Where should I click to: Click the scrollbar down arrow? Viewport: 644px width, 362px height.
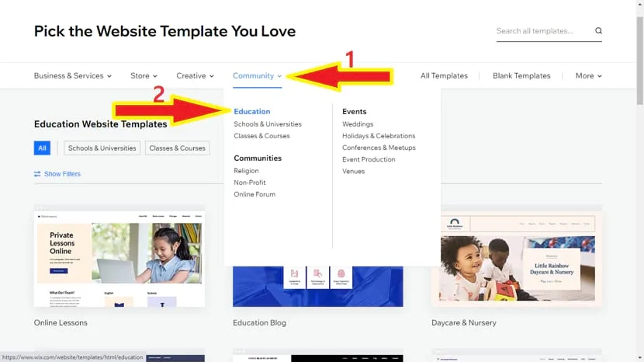pos(640,358)
